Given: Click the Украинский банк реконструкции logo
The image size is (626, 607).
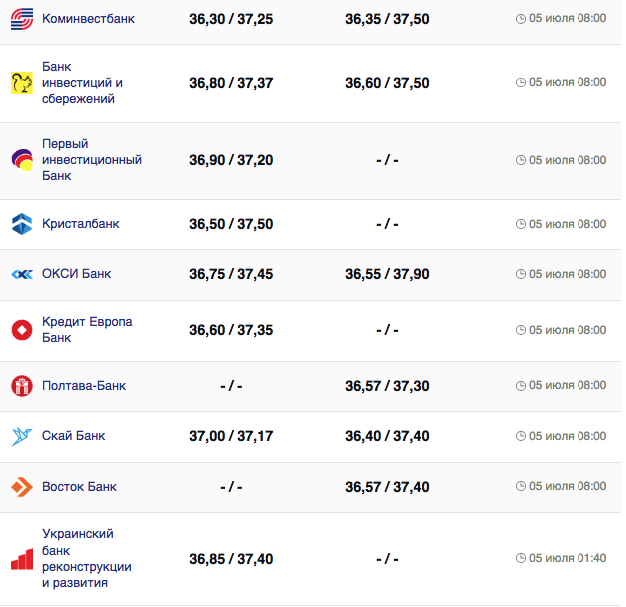Looking at the screenshot, I should point(22,559).
